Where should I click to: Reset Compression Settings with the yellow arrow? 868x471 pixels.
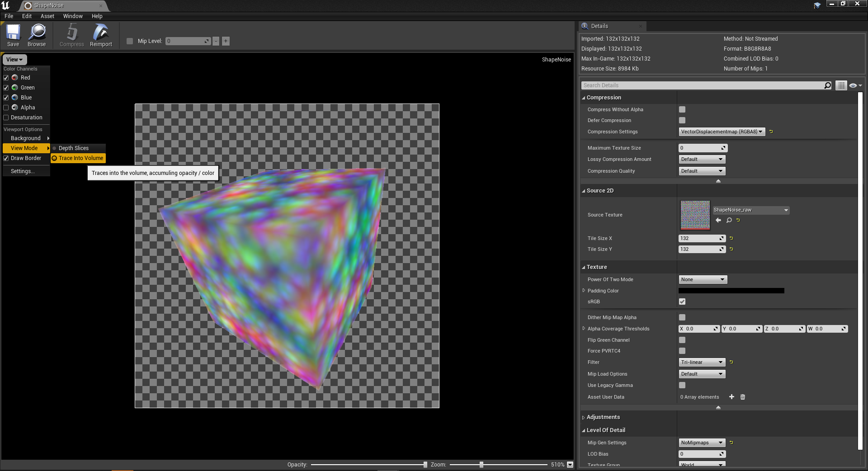[771, 132]
